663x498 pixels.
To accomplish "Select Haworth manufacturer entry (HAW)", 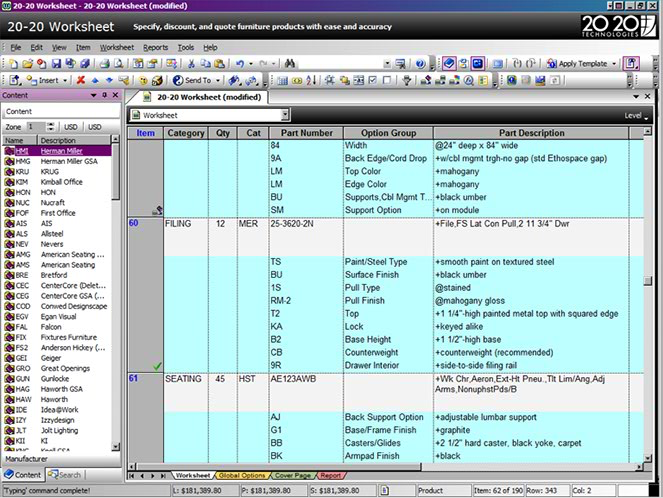I will [58, 399].
